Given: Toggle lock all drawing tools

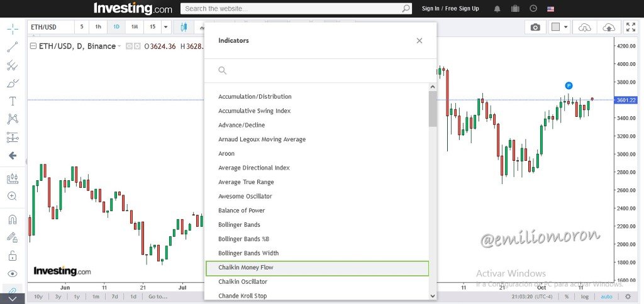Looking at the screenshot, I should coord(13,256).
